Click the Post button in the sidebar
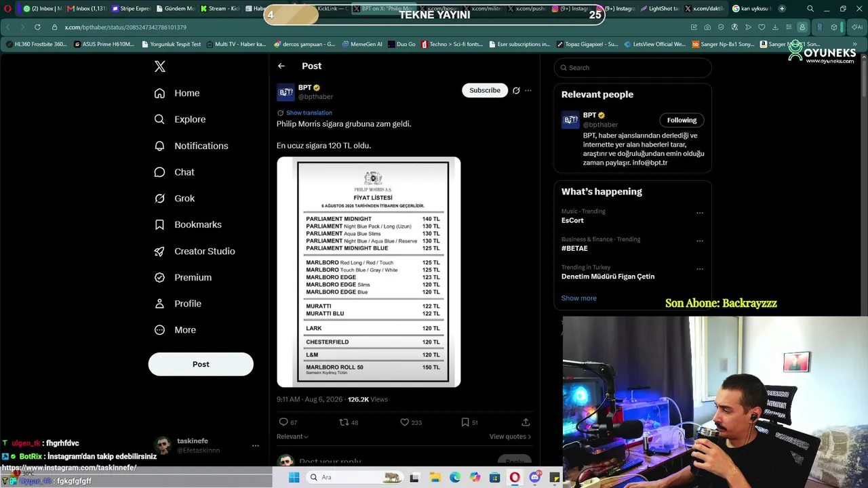868x488 pixels. coord(201,364)
